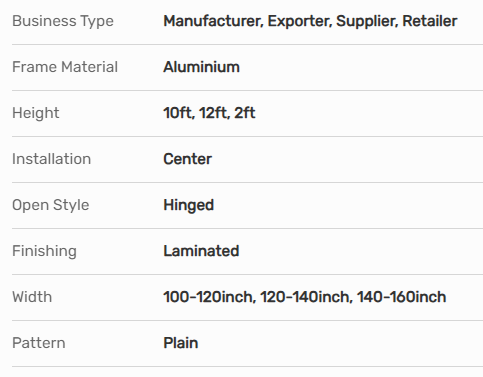Image resolution: width=483 pixels, height=377 pixels.
Task: Click the 12ft height text
Action: coord(214,113)
